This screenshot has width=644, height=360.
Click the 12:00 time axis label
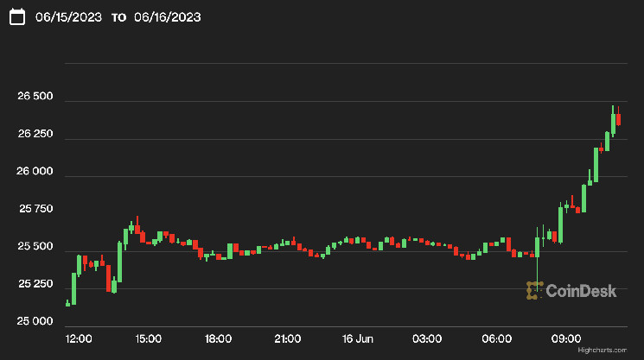[x=78, y=338]
